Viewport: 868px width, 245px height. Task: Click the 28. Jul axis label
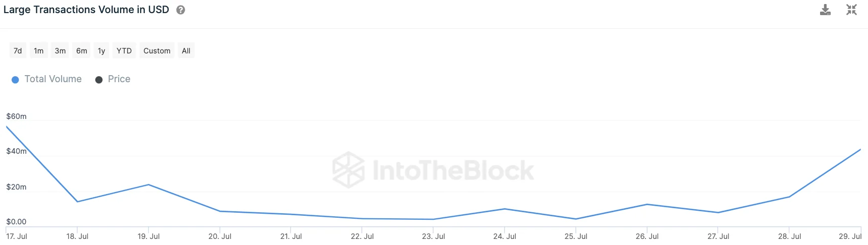(x=789, y=236)
